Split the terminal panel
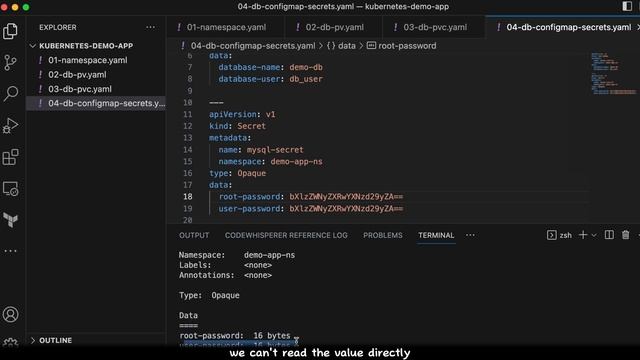The image size is (640, 360). coord(609,235)
